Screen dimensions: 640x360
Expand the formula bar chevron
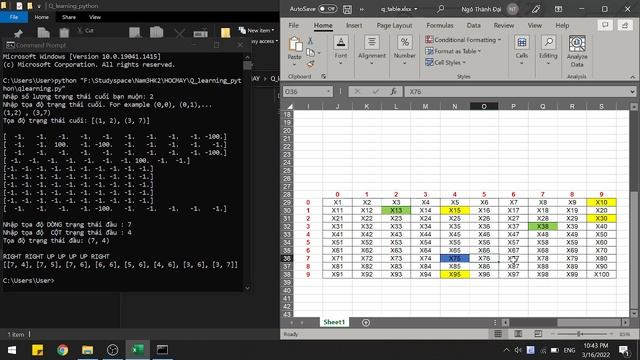click(632, 92)
